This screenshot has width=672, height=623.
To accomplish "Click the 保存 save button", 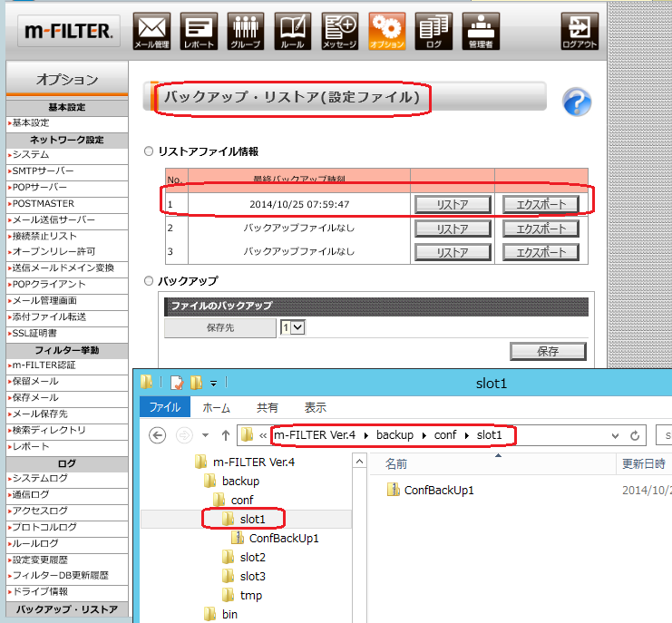I will point(547,351).
